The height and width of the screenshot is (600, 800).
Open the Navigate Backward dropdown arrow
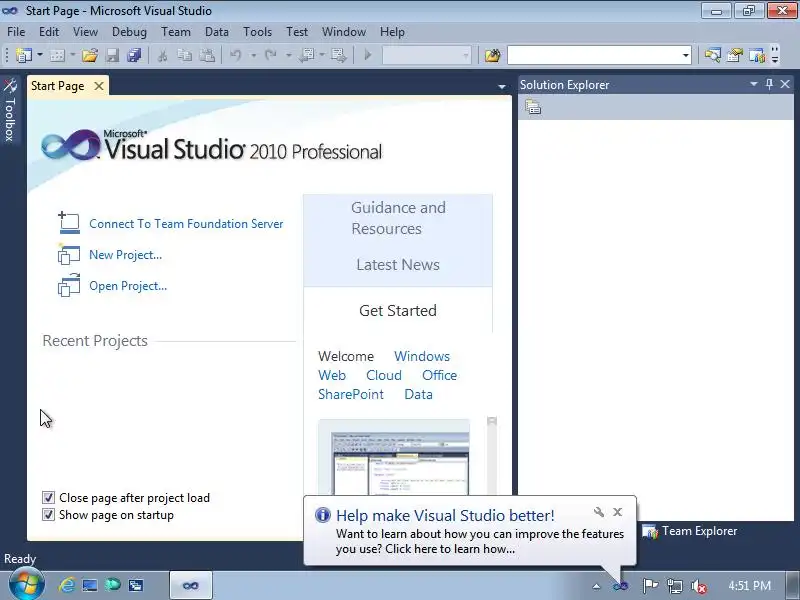(322, 55)
